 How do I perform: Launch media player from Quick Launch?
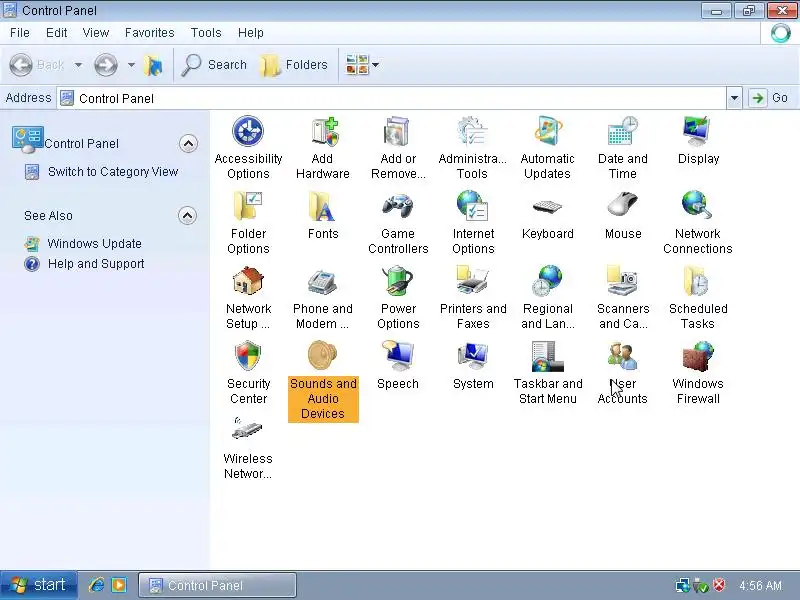click(119, 585)
